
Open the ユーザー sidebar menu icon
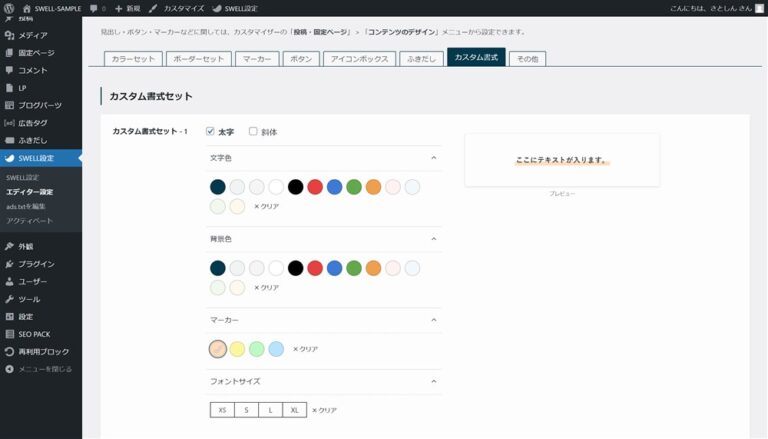pyautogui.click(x=10, y=282)
